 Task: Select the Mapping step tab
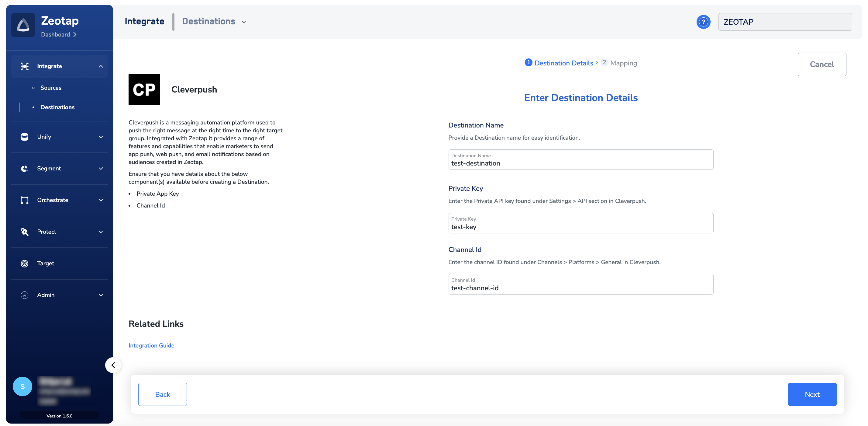[623, 63]
